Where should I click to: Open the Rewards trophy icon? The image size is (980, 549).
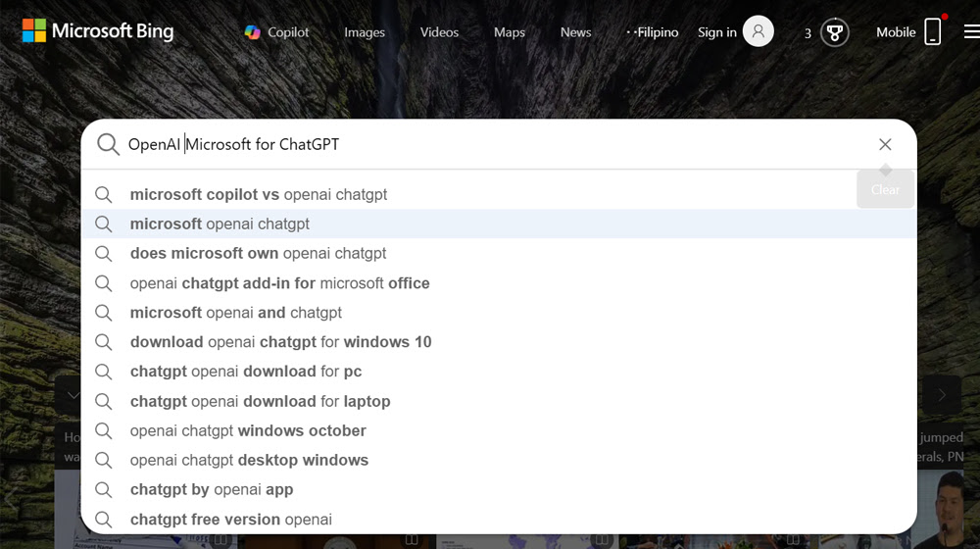[834, 32]
